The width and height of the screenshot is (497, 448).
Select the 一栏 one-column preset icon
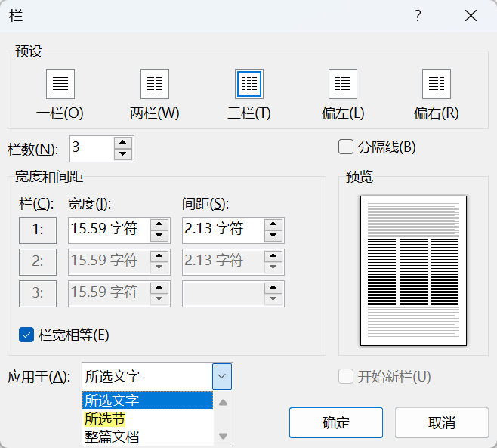(x=60, y=84)
